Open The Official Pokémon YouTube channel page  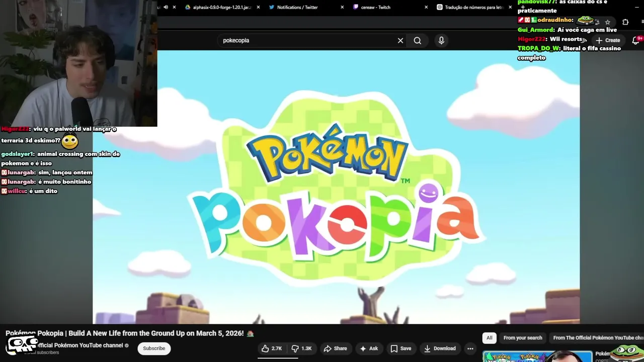pyautogui.click(x=80, y=345)
